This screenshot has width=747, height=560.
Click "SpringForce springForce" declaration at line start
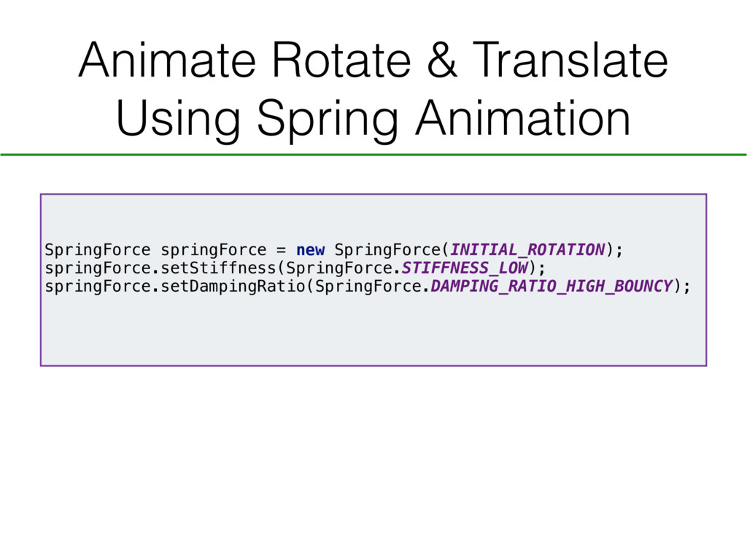(x=155, y=250)
